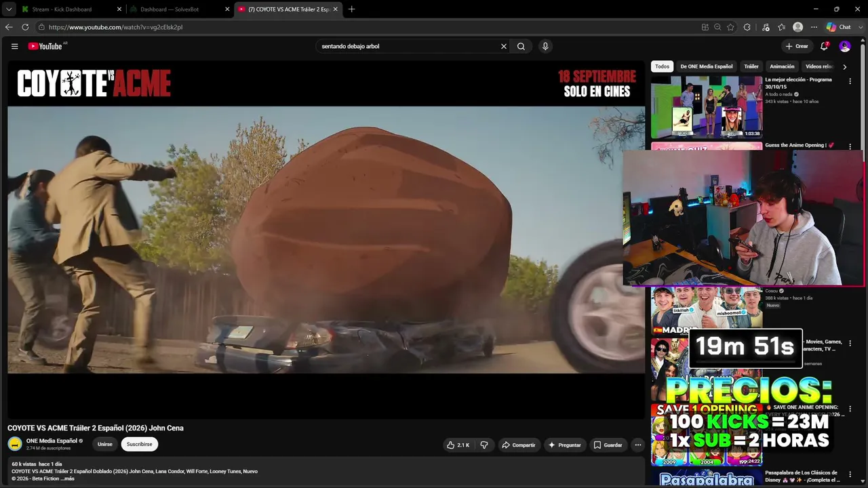Switch to the Dashboard — SolvexBot tab
This screenshot has width=868, height=488.
[180, 9]
